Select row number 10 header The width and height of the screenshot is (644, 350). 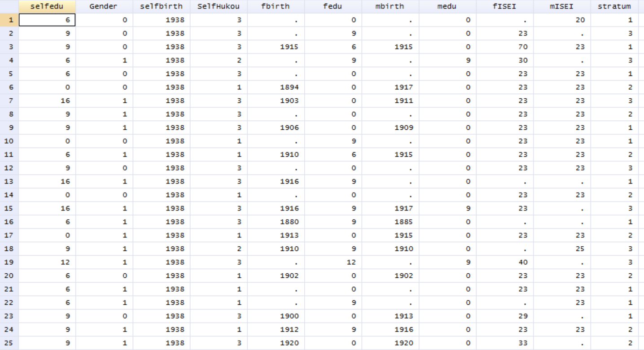click(9, 141)
